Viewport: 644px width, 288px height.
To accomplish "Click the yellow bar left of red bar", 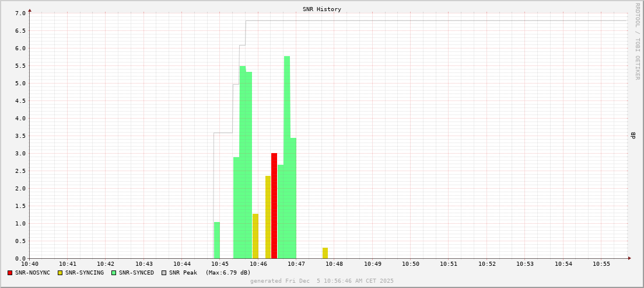I will 268,217.
